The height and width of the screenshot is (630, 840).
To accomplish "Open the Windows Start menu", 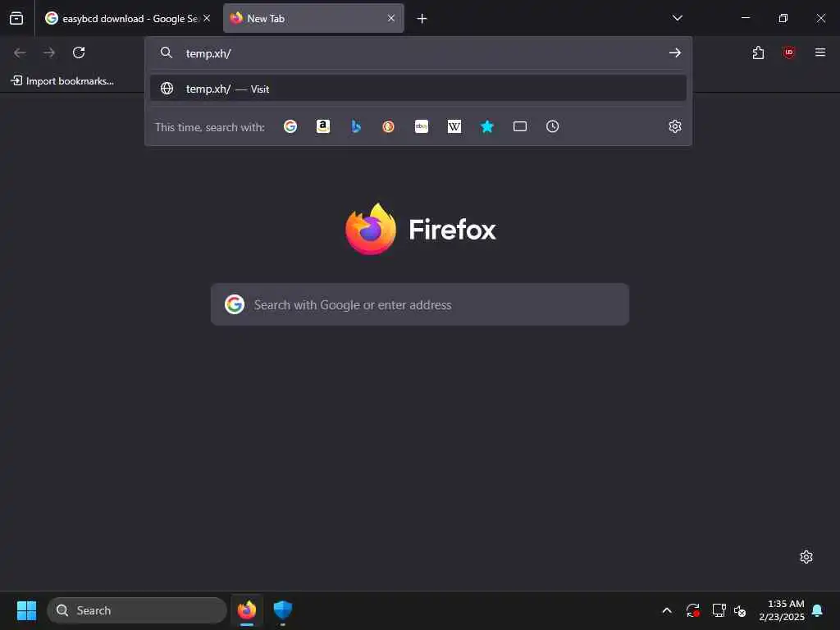I will point(26,610).
